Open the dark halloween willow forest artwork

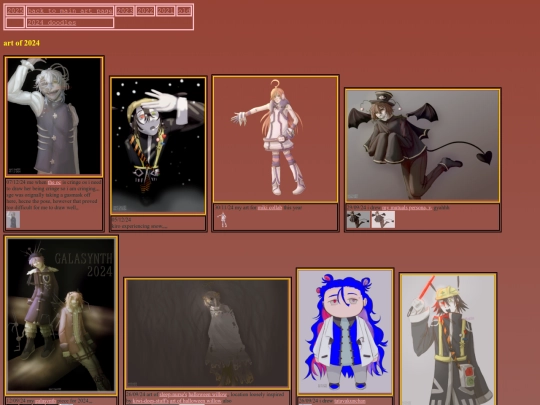207,333
